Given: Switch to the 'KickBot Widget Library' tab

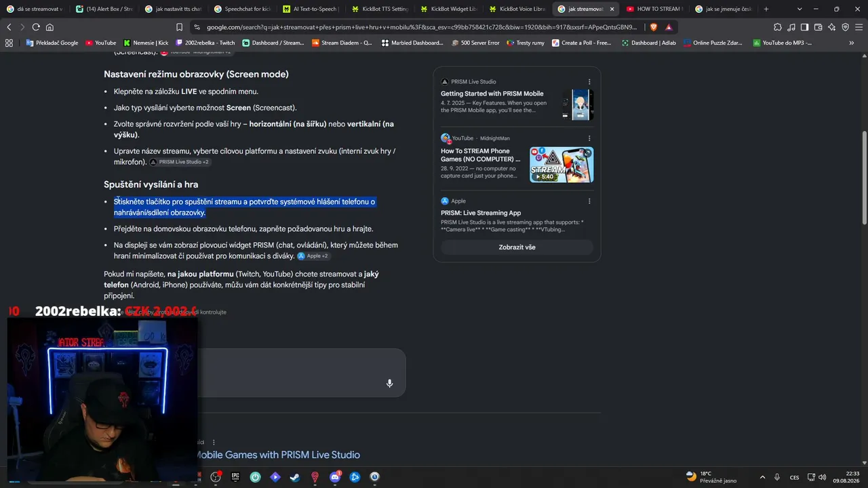Looking at the screenshot, I should pos(450,9).
